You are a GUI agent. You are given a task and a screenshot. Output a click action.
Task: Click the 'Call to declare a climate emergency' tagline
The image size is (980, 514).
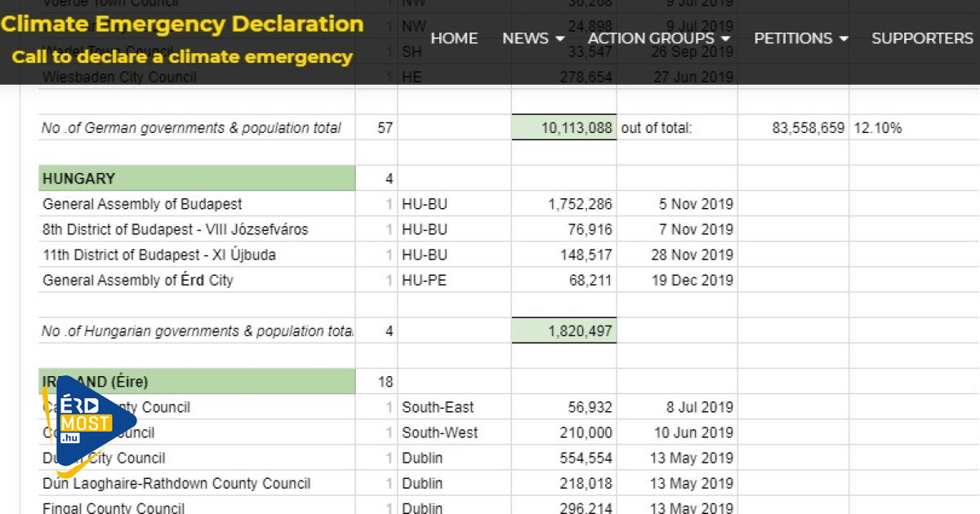pyautogui.click(x=182, y=57)
